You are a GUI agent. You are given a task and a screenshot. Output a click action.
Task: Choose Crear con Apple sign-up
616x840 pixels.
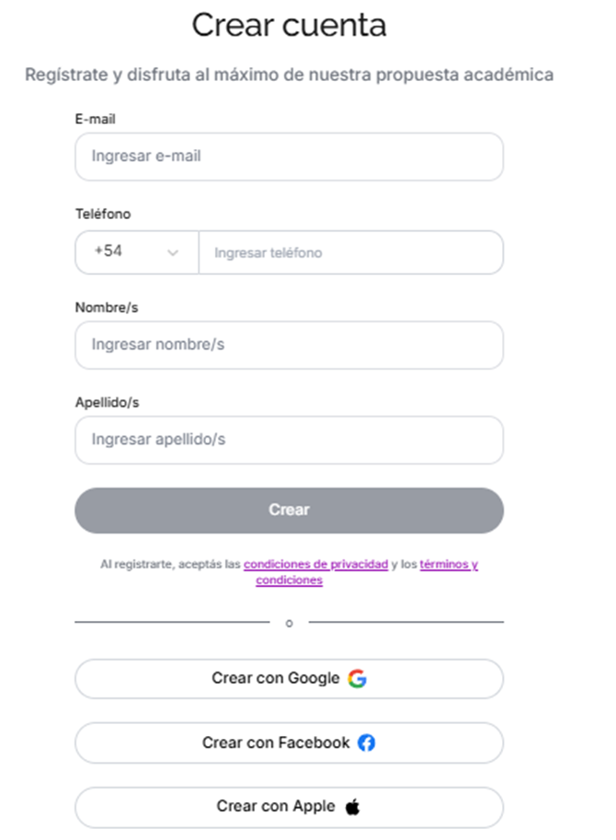click(x=289, y=807)
